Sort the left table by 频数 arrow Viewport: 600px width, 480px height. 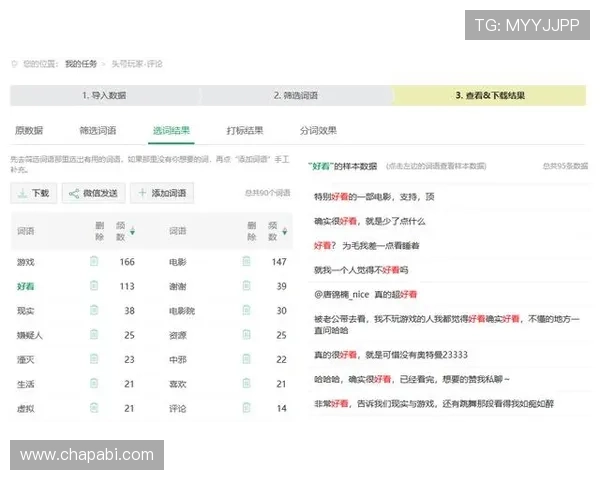pyautogui.click(x=132, y=231)
